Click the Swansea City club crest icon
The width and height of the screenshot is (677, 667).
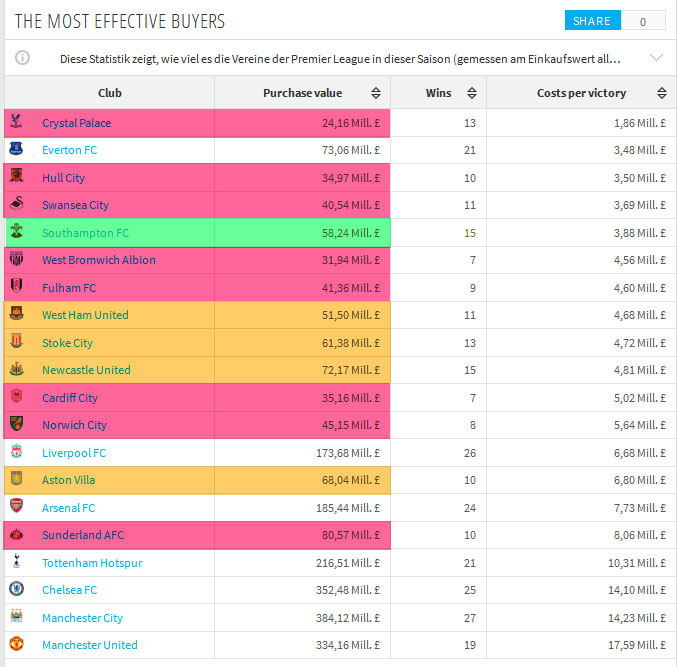point(16,203)
